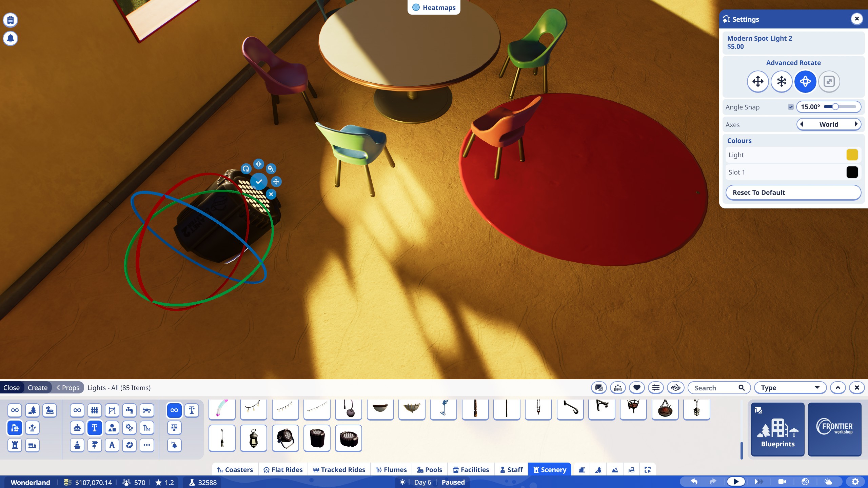Confirm placement with the checkmark gizmo
868x488 pixels.
tap(259, 182)
